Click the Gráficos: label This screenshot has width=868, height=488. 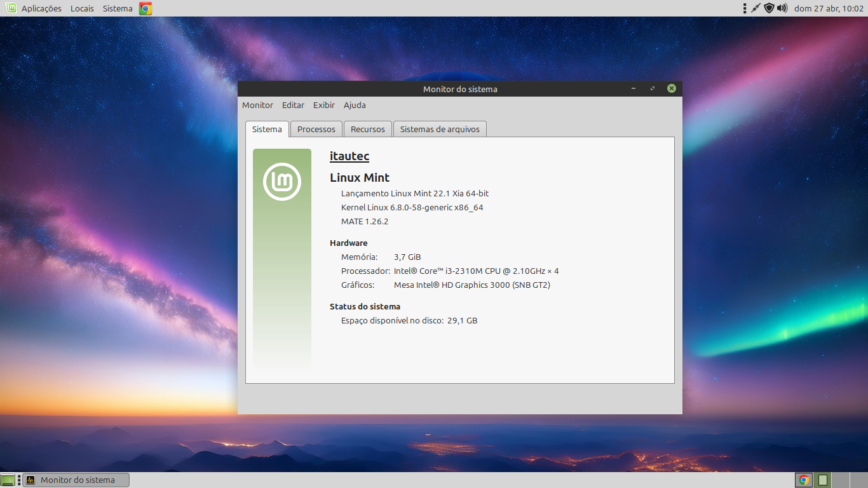[x=358, y=285]
